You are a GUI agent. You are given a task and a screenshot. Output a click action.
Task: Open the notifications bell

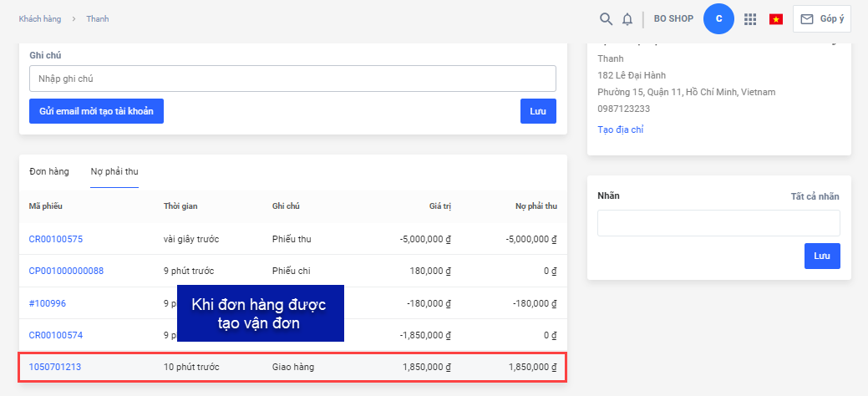click(627, 18)
